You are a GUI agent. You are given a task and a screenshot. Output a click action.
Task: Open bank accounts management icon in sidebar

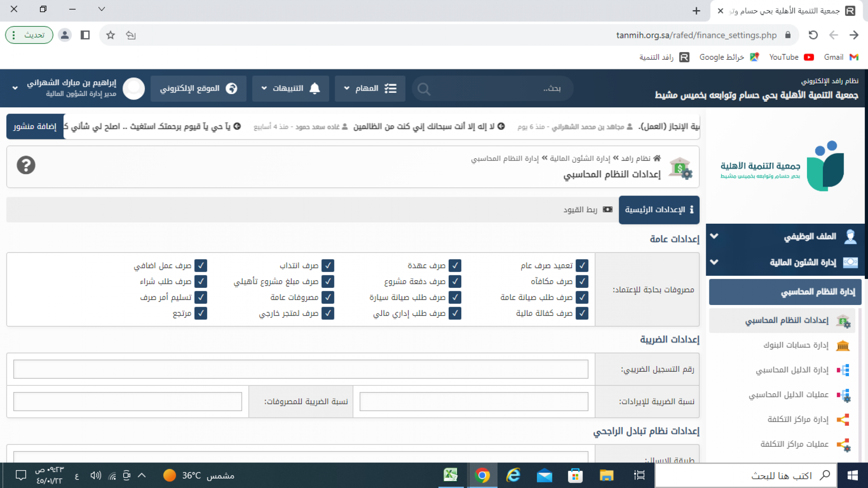[842, 345]
